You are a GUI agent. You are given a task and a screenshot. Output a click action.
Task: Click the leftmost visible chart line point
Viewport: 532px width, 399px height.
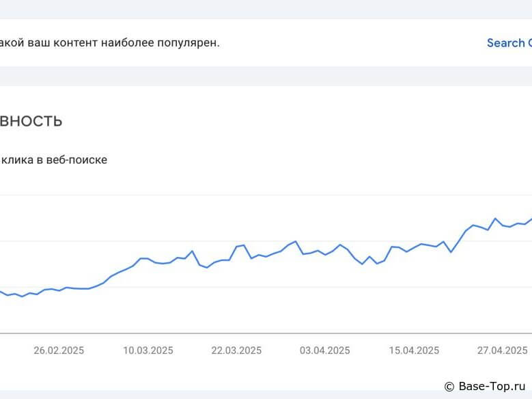coord(1,292)
